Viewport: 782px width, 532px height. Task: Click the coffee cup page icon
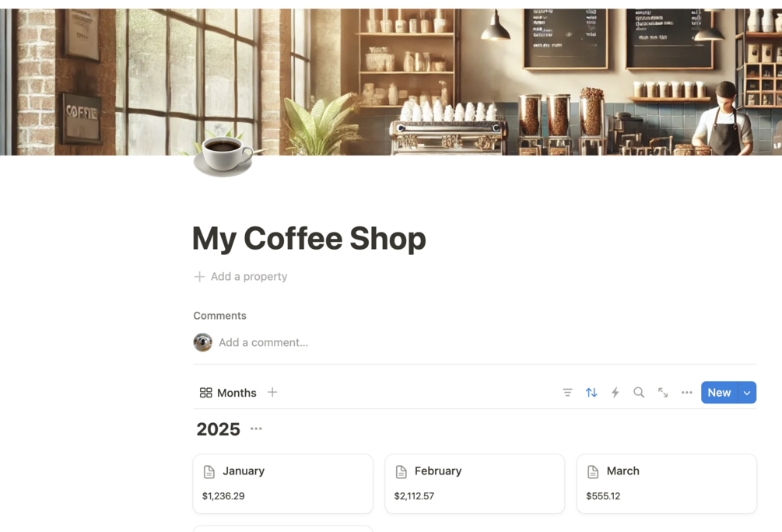click(223, 156)
